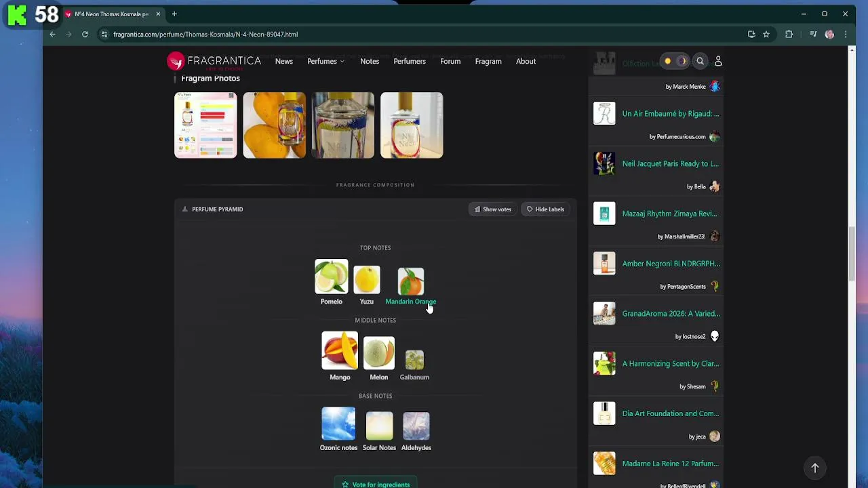Open the Ozonic notes image
Screen dimensions: 868x488
tap(338, 424)
